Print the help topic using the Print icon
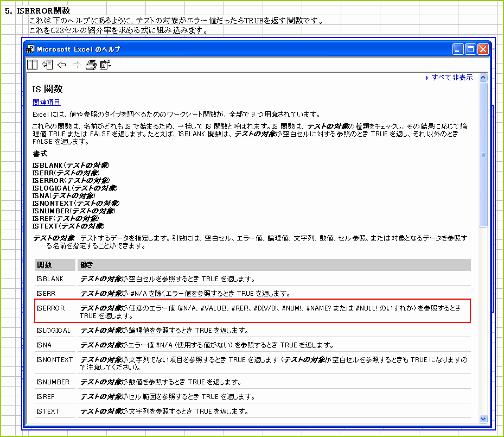Image resolution: width=504 pixels, height=437 pixels. coord(90,65)
